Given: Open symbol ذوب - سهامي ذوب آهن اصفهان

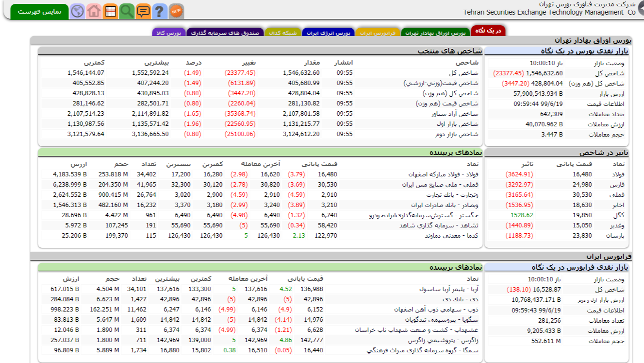Looking at the screenshot, I should coord(436,309).
